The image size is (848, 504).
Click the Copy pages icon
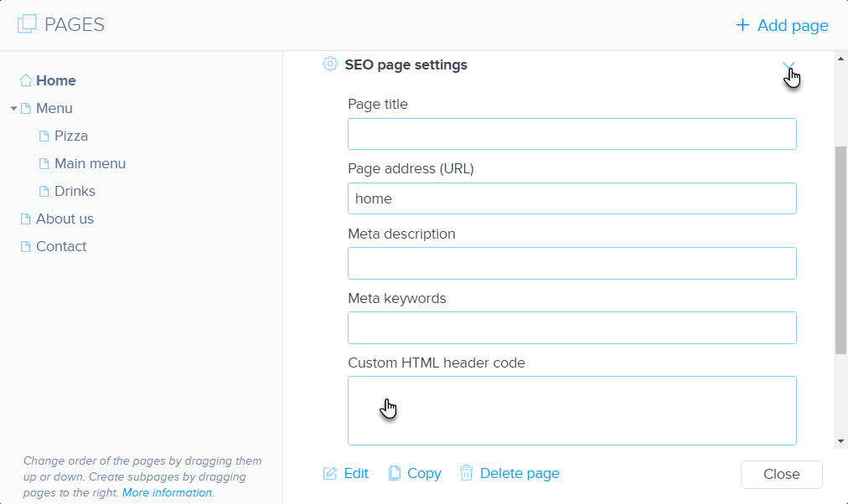click(395, 474)
